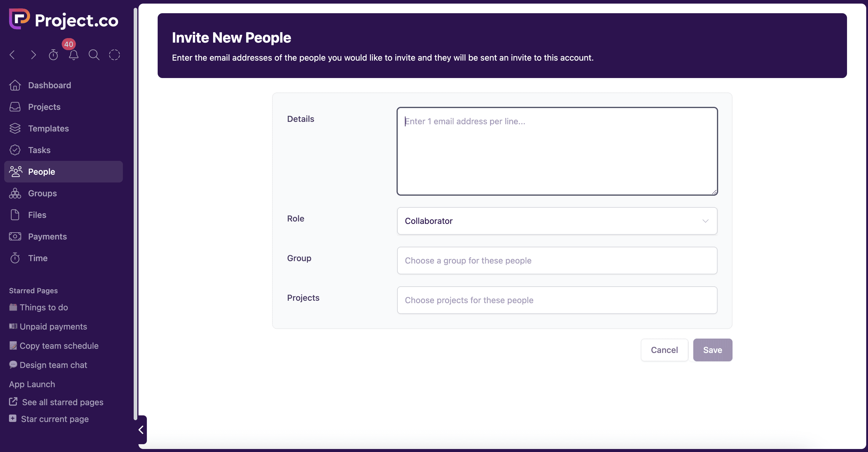Screen dimensions: 868x452
Task: Go forward with the right arrow
Action: 33,55
